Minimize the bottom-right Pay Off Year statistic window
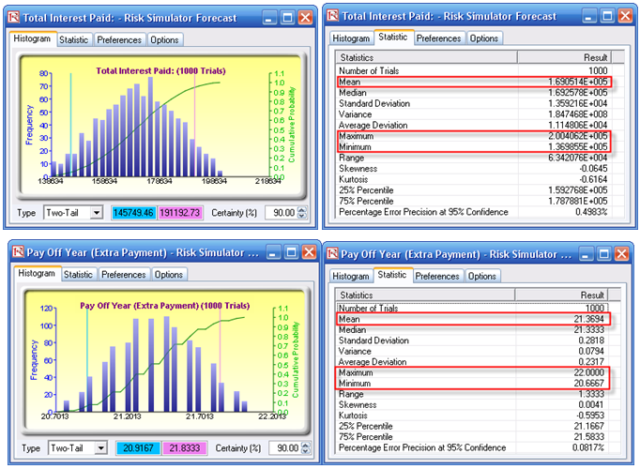The width and height of the screenshot is (640, 469). pos(585,254)
